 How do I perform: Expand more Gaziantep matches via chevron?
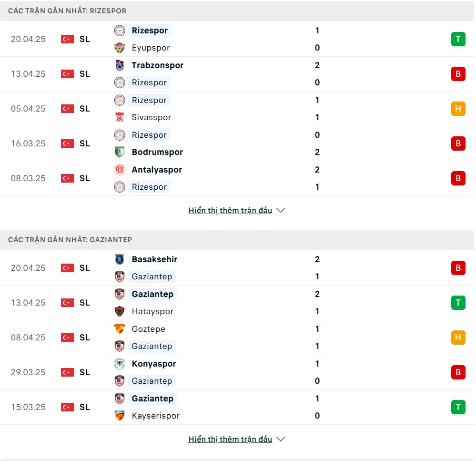[281, 439]
